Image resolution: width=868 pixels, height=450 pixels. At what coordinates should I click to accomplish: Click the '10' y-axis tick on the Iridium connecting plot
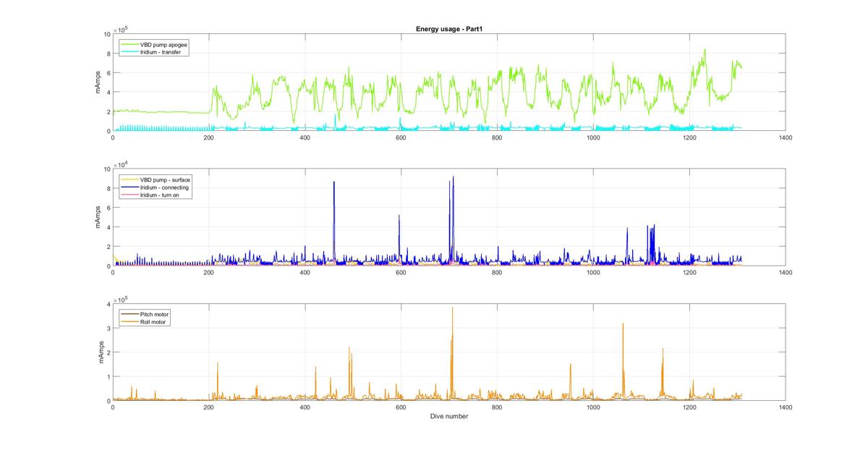click(106, 169)
